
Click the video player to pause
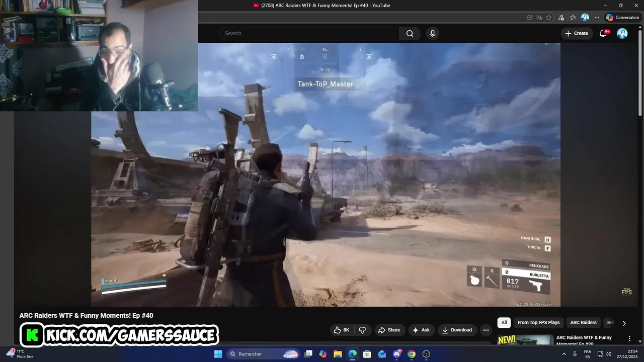tap(326, 174)
